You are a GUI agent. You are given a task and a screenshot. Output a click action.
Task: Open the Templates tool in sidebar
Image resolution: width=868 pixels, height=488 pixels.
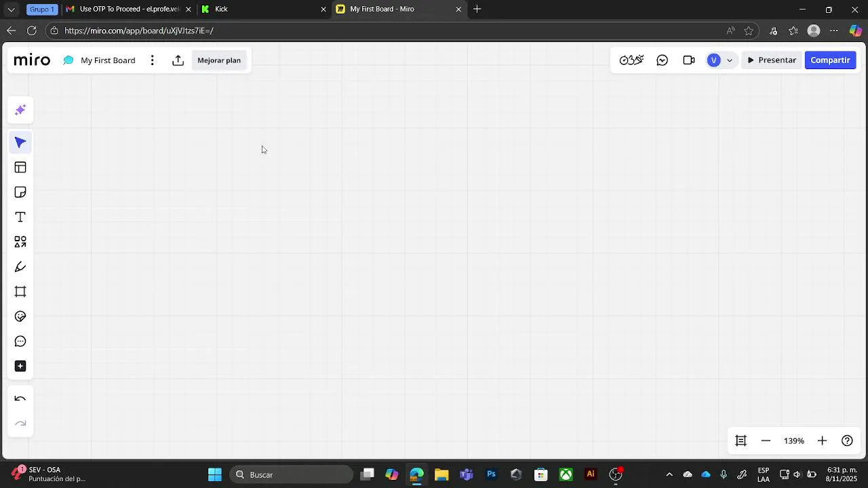20,167
